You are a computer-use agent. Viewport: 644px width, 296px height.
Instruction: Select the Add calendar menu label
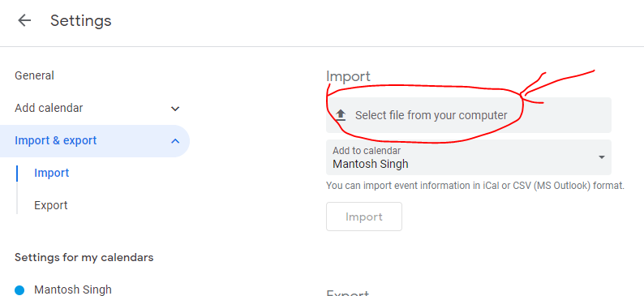(x=49, y=108)
